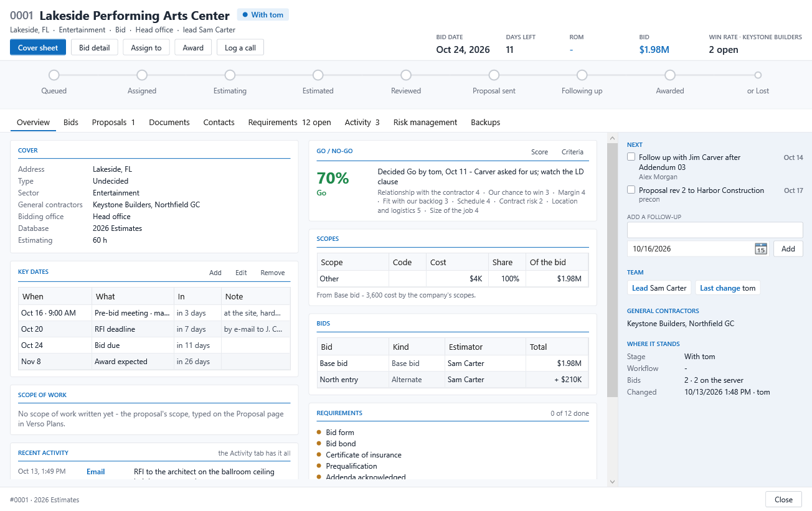
Task: Click the Assign to button
Action: 146,48
